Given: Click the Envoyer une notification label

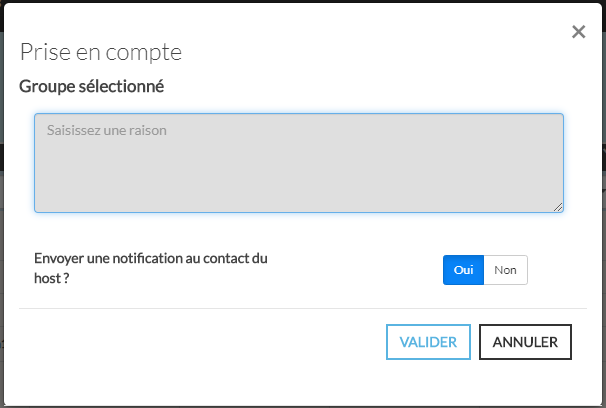Looking at the screenshot, I should click(x=150, y=268).
